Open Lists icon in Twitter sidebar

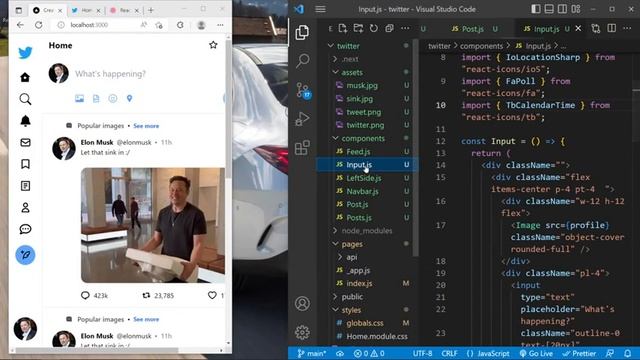pyautogui.click(x=25, y=186)
